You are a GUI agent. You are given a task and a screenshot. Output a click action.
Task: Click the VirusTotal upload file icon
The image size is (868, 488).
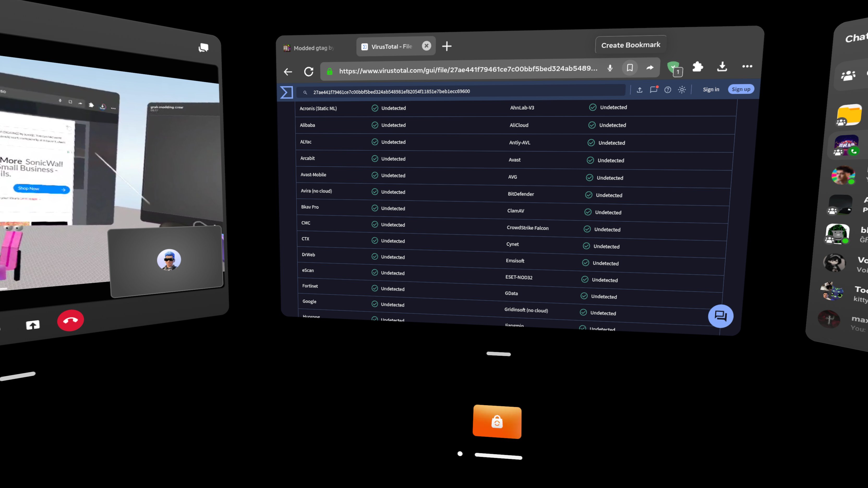coord(639,90)
